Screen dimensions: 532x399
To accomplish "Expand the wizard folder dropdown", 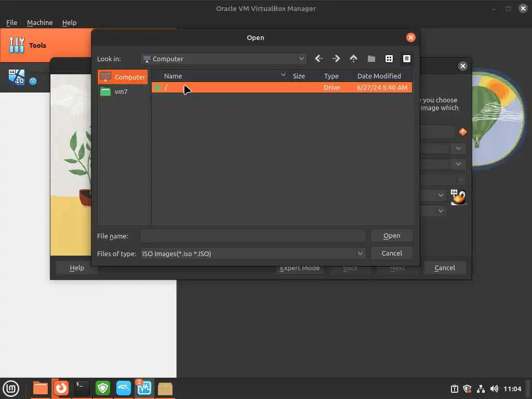I will (x=458, y=148).
